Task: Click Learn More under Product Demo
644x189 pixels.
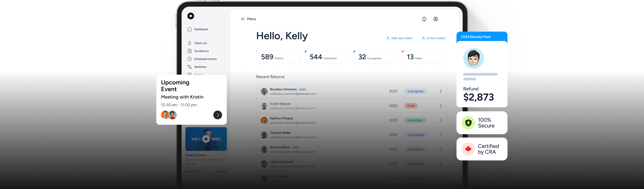Action: (193, 172)
